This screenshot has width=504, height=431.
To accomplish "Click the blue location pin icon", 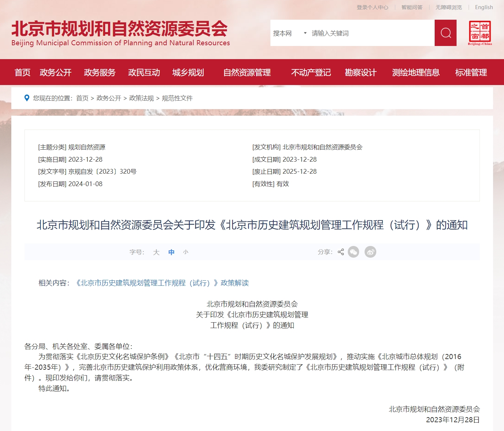I will click(27, 98).
